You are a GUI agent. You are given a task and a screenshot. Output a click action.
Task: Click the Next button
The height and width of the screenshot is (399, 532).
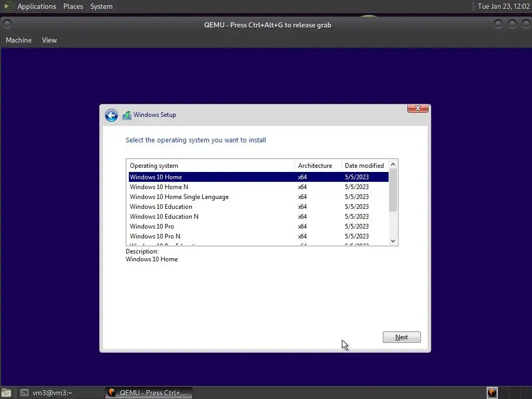402,337
